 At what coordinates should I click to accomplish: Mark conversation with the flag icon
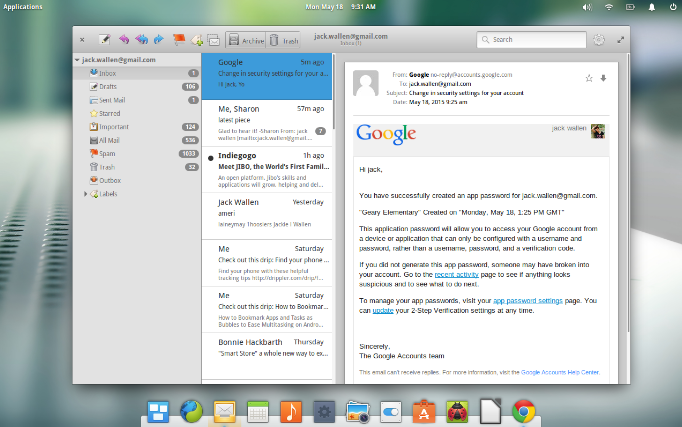point(179,40)
